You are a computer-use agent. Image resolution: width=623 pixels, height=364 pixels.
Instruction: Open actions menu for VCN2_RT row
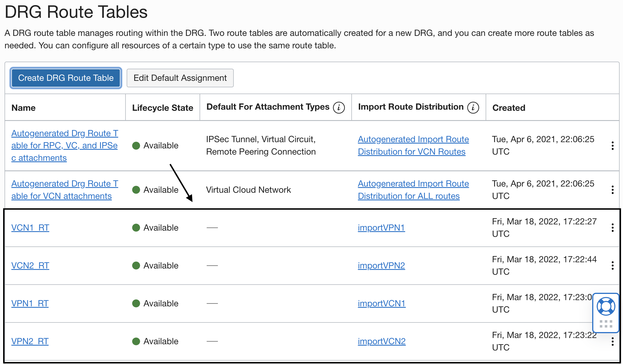[x=612, y=265]
